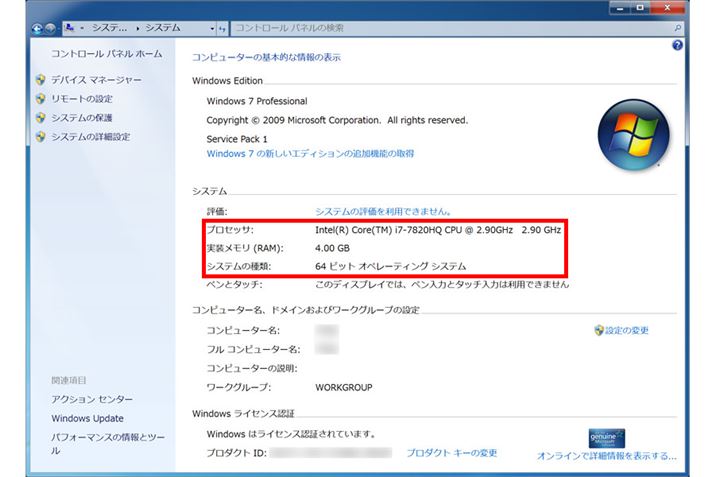Refresh the address bar location

click(222, 29)
